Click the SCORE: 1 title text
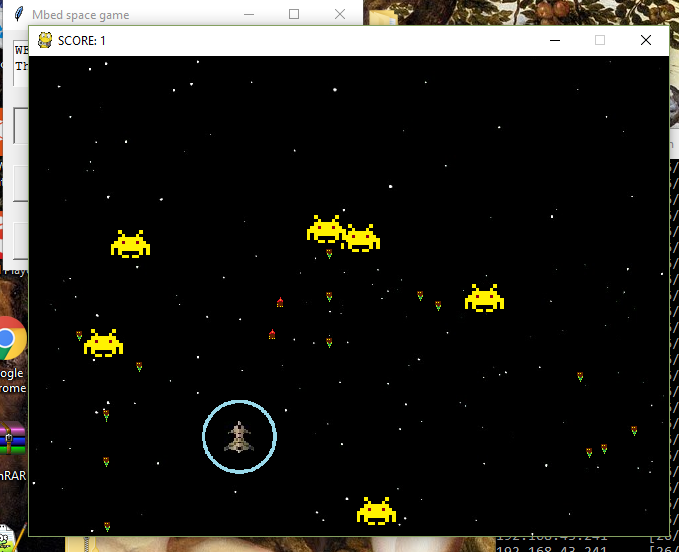 [82, 41]
